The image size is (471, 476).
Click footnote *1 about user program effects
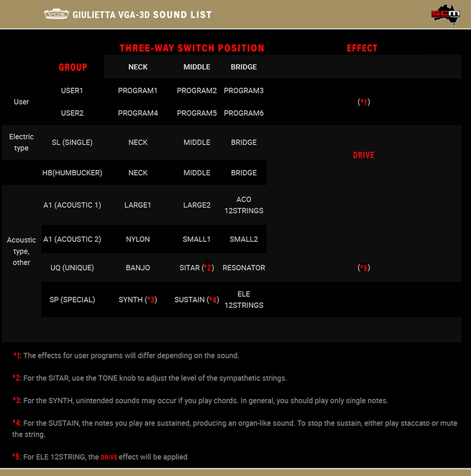tap(127, 355)
